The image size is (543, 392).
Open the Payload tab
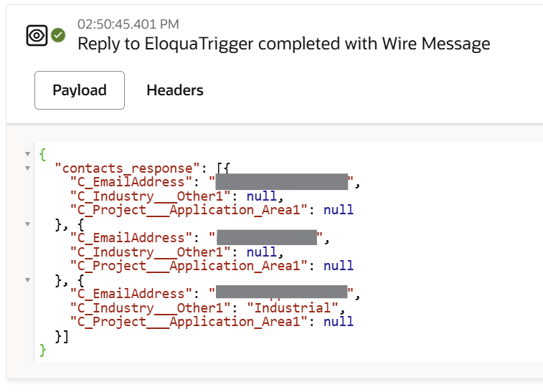[x=80, y=90]
